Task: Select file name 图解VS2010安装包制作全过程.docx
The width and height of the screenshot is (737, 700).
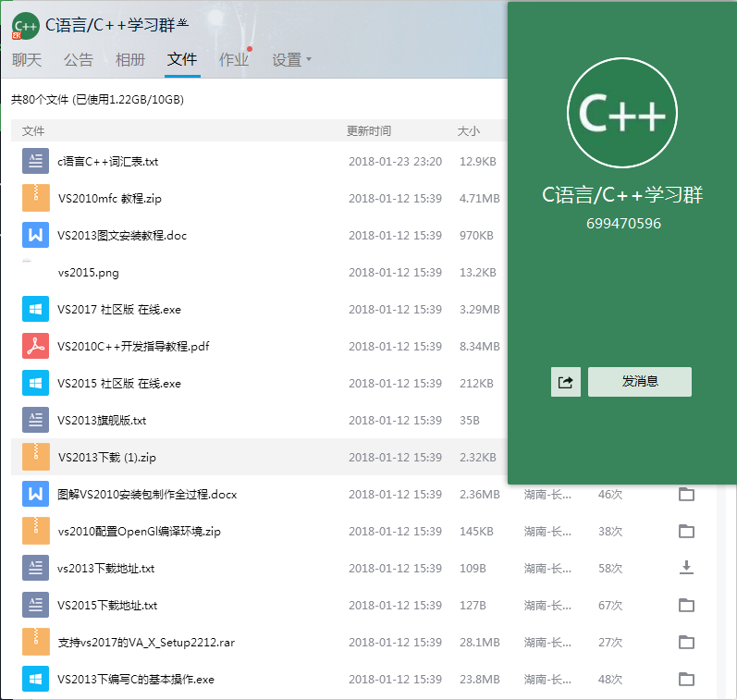Action: click(147, 495)
